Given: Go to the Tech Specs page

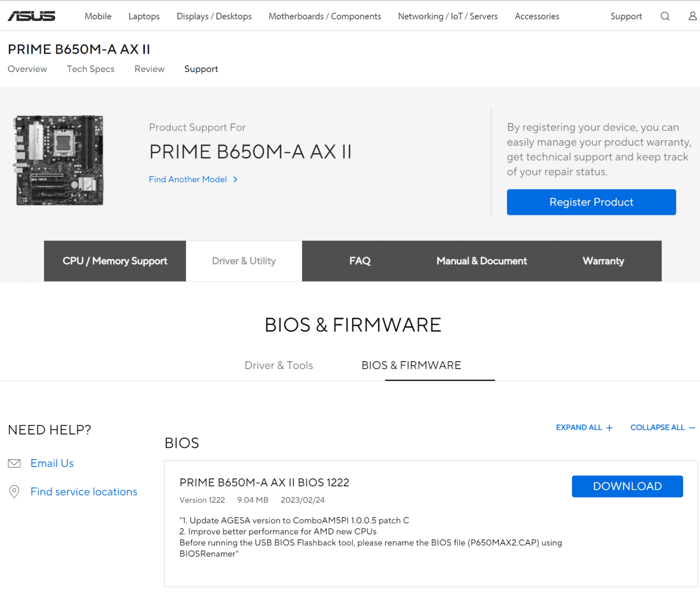Looking at the screenshot, I should click(x=91, y=69).
